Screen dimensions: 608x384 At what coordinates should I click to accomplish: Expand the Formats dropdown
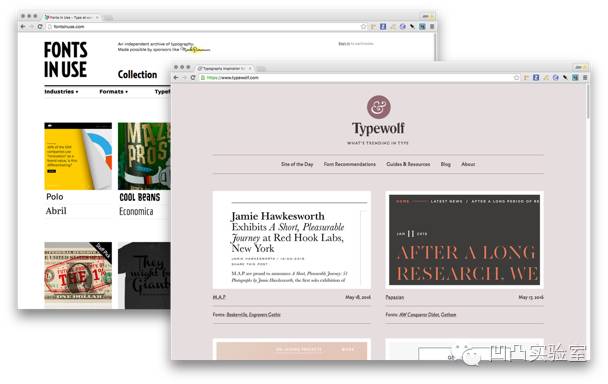(x=114, y=92)
